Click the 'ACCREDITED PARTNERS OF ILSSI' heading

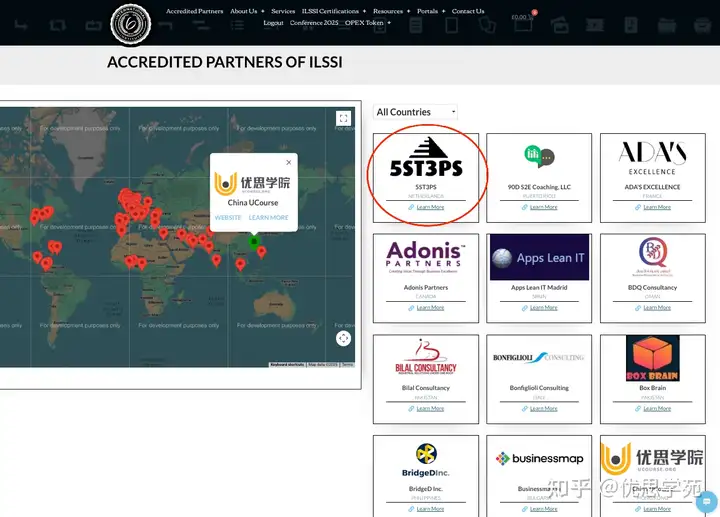click(225, 62)
